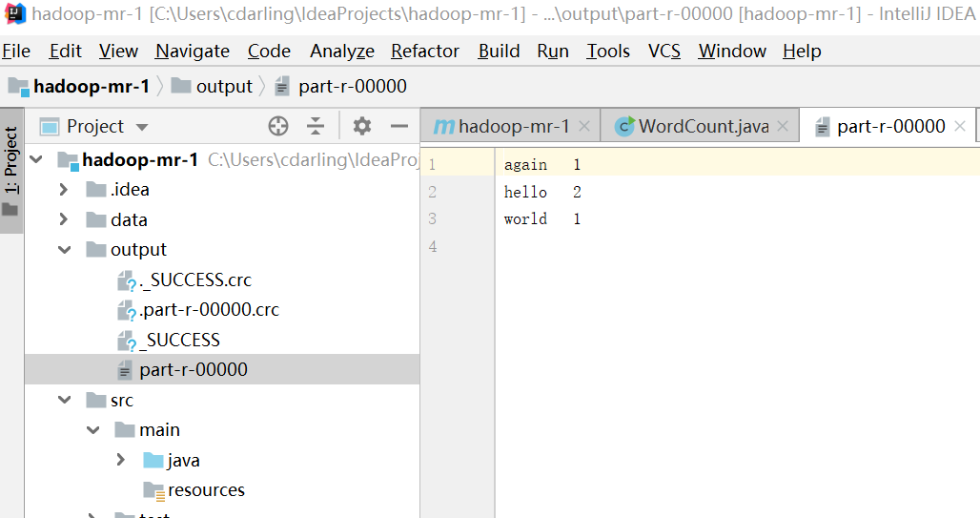Image resolution: width=980 pixels, height=518 pixels.
Task: Open the View menu
Action: (x=118, y=51)
